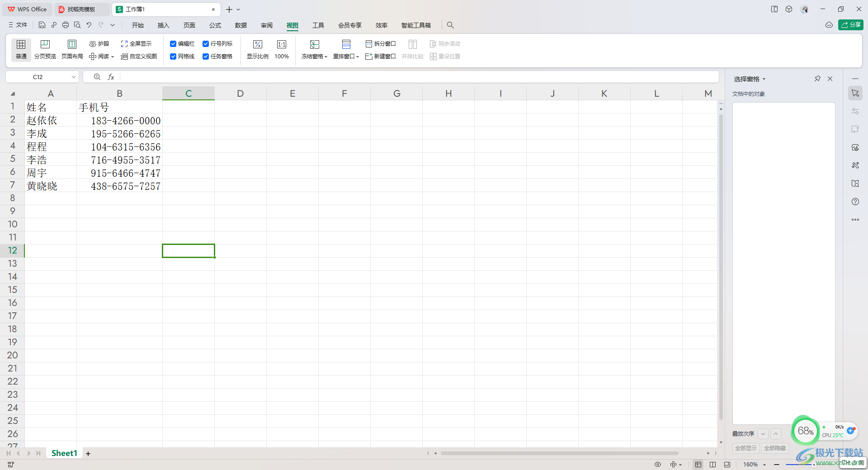
Task: Open the help icon in right sidebar
Action: (855, 202)
